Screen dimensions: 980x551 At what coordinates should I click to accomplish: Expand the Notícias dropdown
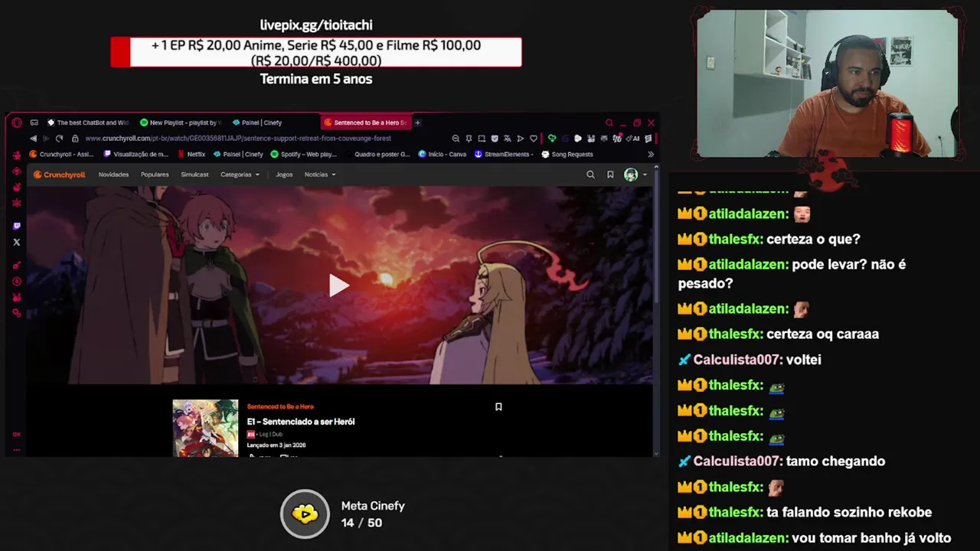(320, 174)
